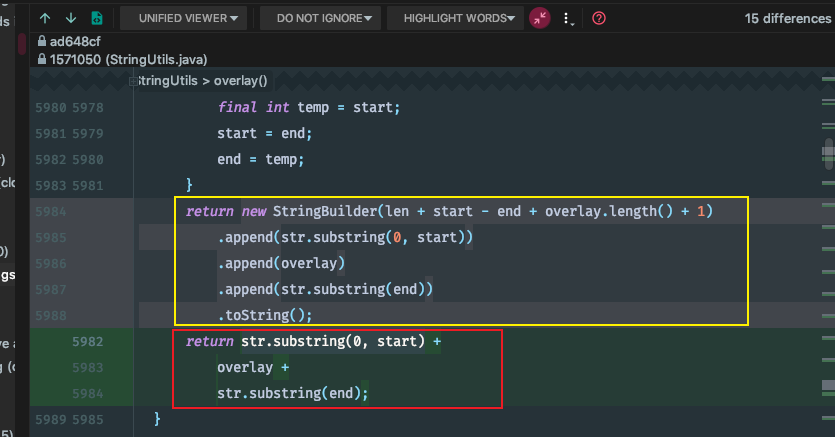
Task: Go to previous difference with up arrow
Action: (x=45, y=18)
